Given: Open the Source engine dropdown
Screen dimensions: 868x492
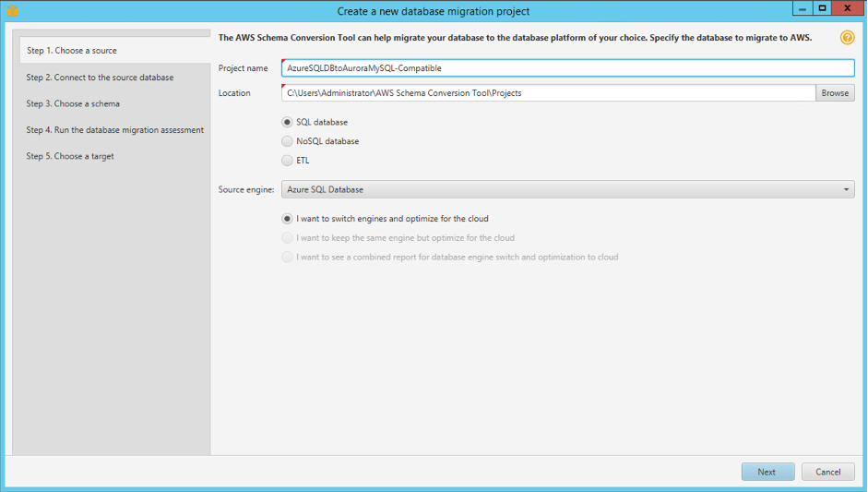Looking at the screenshot, I should coord(567,189).
